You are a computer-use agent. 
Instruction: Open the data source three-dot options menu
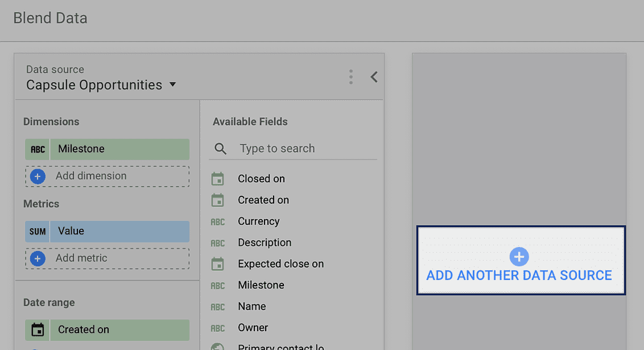coord(351,77)
